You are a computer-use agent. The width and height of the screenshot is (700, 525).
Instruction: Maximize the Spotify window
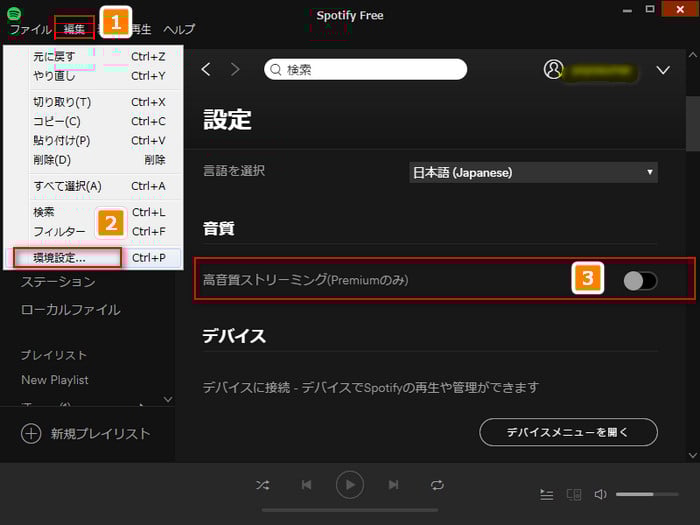point(650,9)
